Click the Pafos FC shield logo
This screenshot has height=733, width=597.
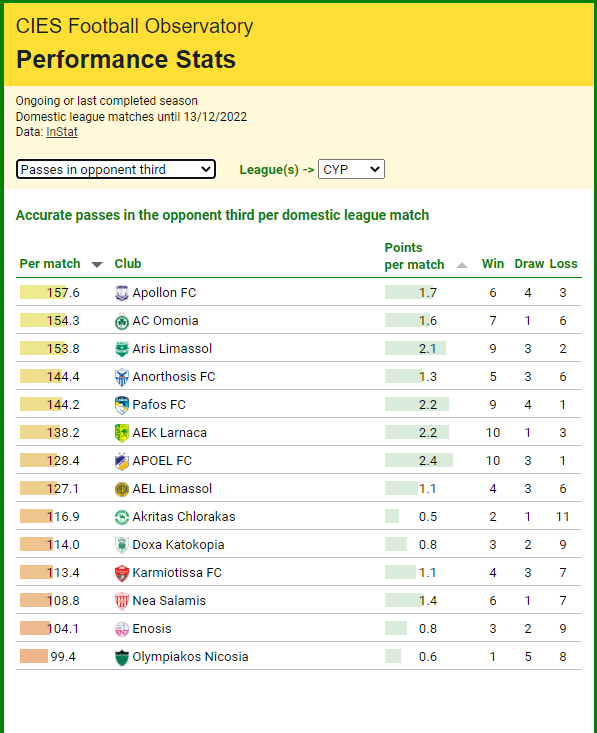click(x=122, y=405)
